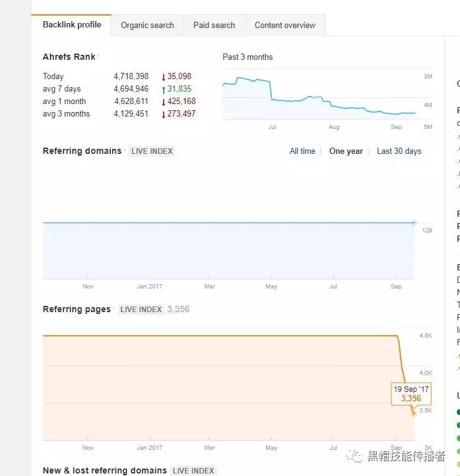Go to the Content overview tab
This screenshot has height=476, width=460.
(284, 26)
